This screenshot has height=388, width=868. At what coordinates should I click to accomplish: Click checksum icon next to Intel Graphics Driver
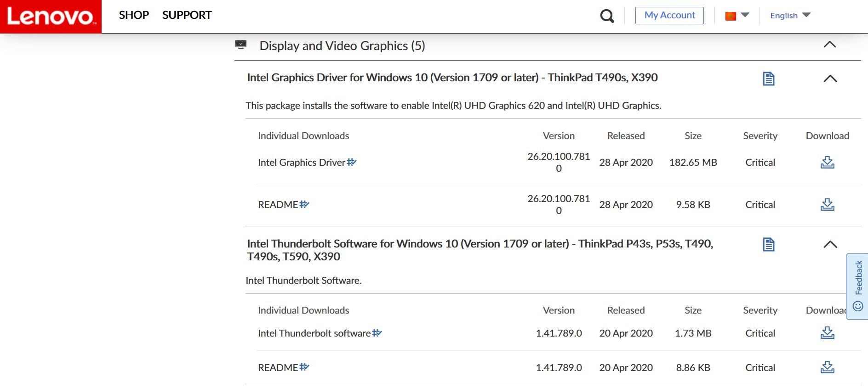(x=352, y=162)
